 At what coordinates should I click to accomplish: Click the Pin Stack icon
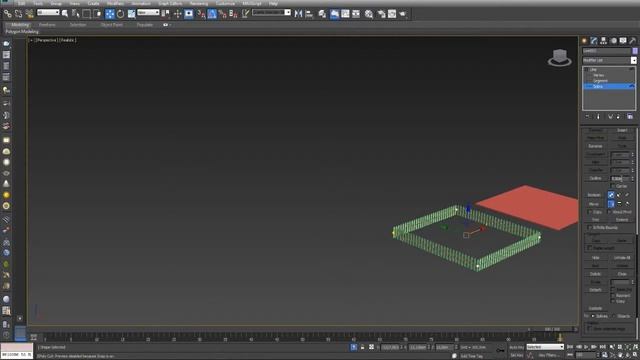coord(588,117)
